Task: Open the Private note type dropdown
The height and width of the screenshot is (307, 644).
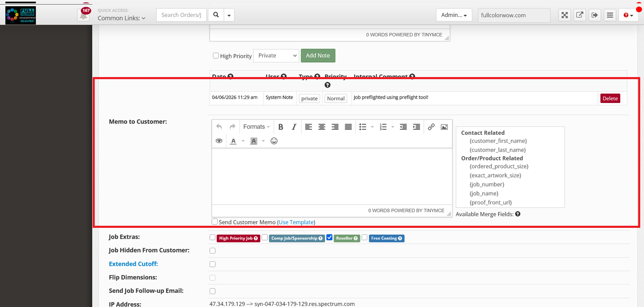Action: tap(276, 56)
